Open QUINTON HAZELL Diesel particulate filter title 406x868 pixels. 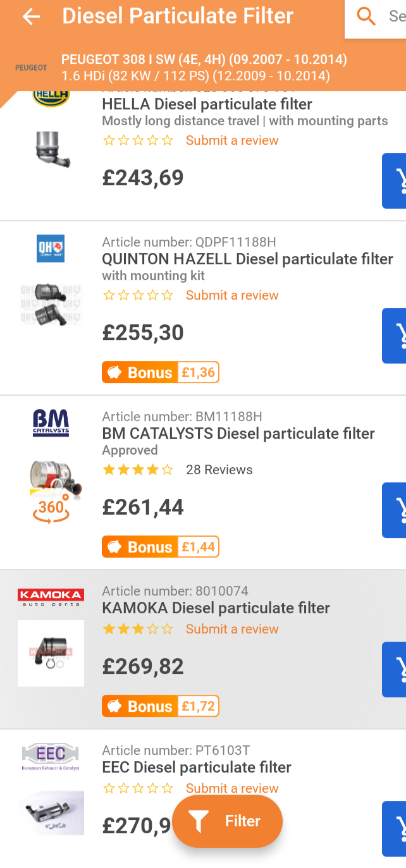247,259
